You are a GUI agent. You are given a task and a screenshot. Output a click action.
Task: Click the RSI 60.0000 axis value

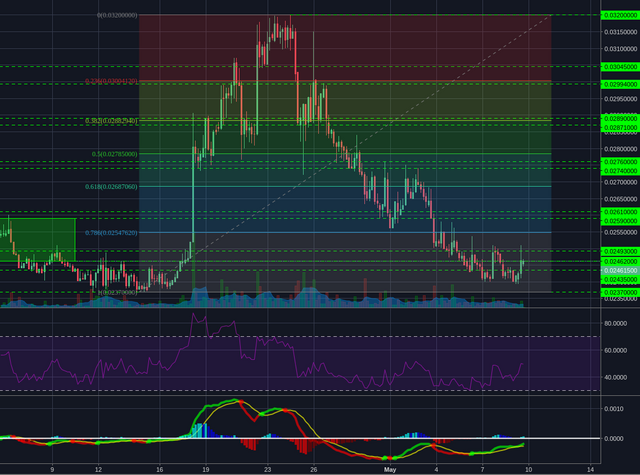[x=616, y=350]
